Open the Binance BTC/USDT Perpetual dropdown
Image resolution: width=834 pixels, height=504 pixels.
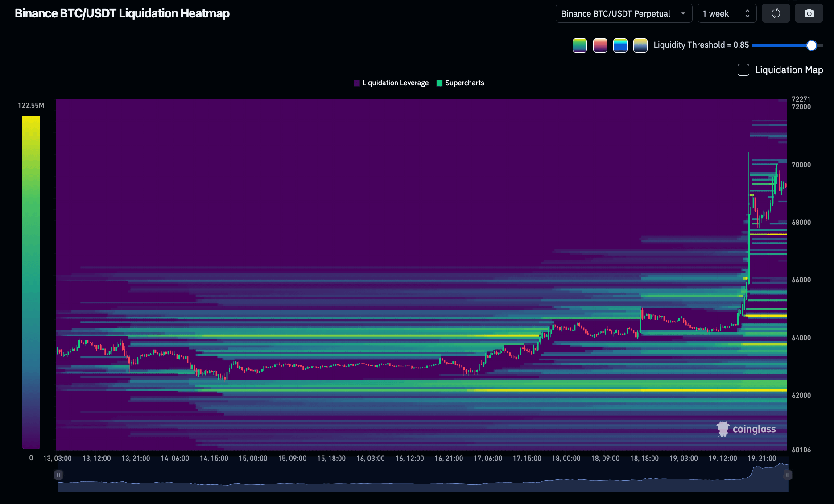tap(624, 13)
